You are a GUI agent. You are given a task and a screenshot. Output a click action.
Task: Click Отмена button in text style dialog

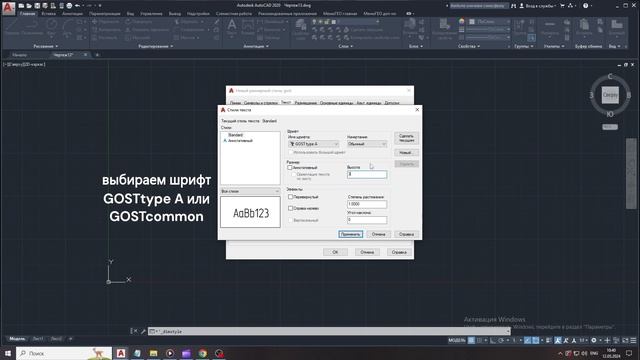click(378, 234)
